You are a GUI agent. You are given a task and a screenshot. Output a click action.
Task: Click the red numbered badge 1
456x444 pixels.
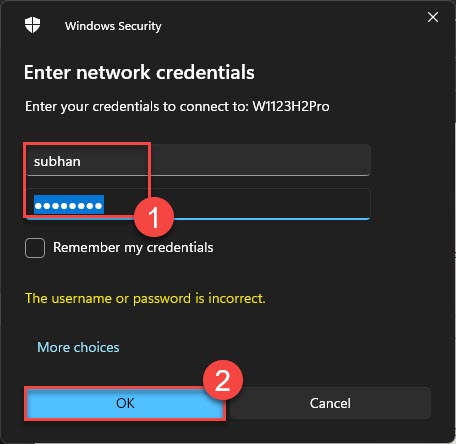pyautogui.click(x=154, y=217)
